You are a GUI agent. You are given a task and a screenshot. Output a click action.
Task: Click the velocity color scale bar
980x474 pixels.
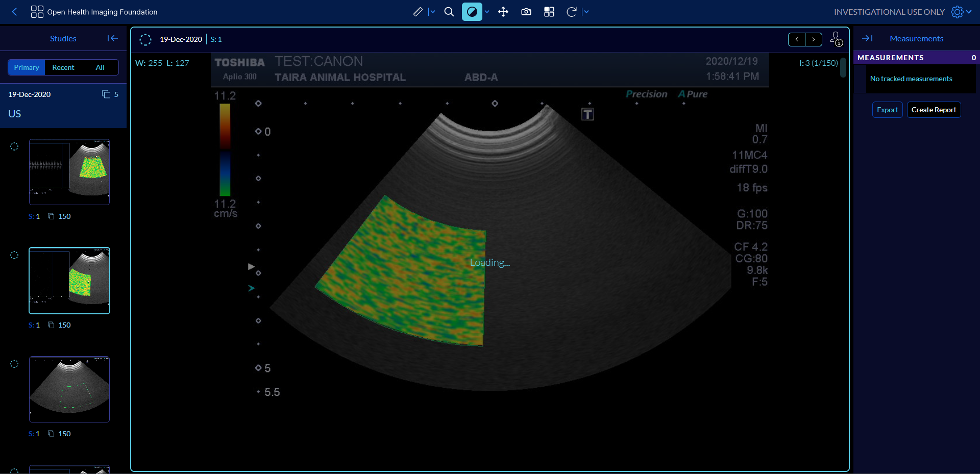click(x=225, y=149)
